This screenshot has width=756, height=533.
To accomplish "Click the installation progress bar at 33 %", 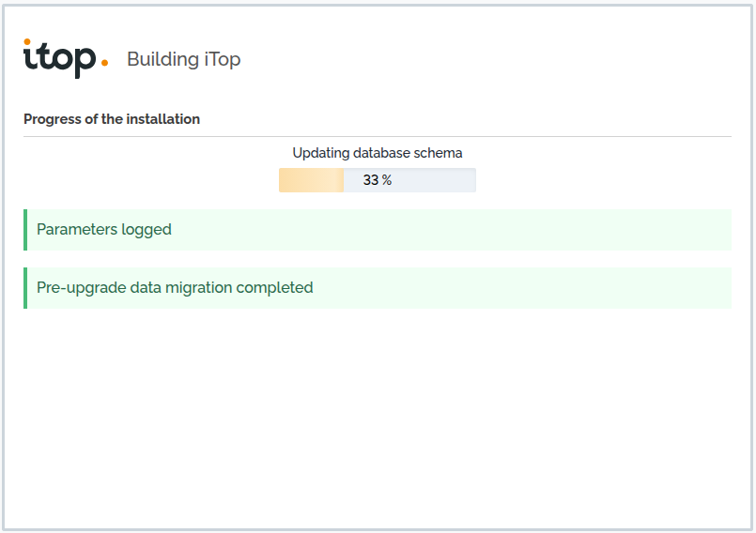I will (x=377, y=180).
